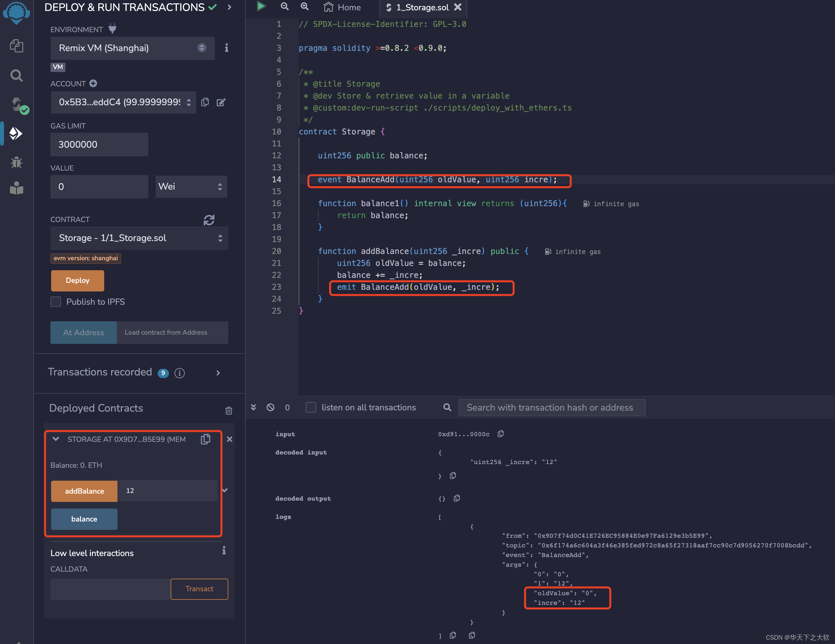Click the Calldata input field
Image resolution: width=835 pixels, height=644 pixels.
coord(111,589)
